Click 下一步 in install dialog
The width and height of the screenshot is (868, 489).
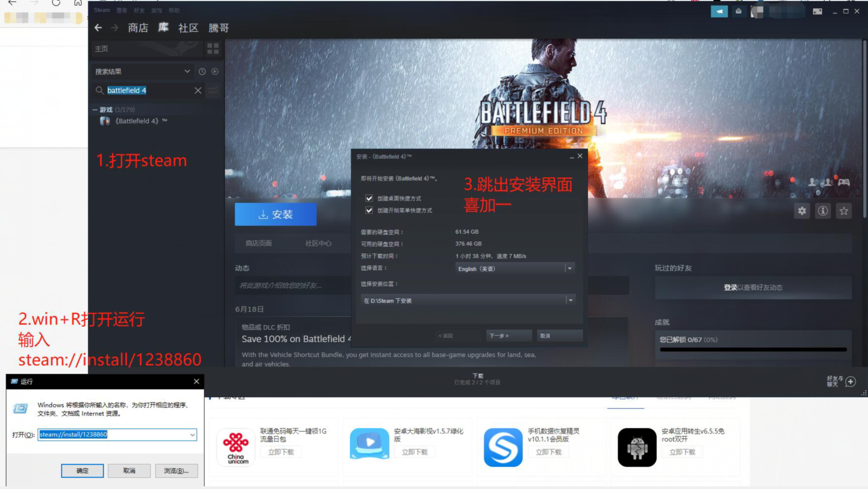click(509, 336)
